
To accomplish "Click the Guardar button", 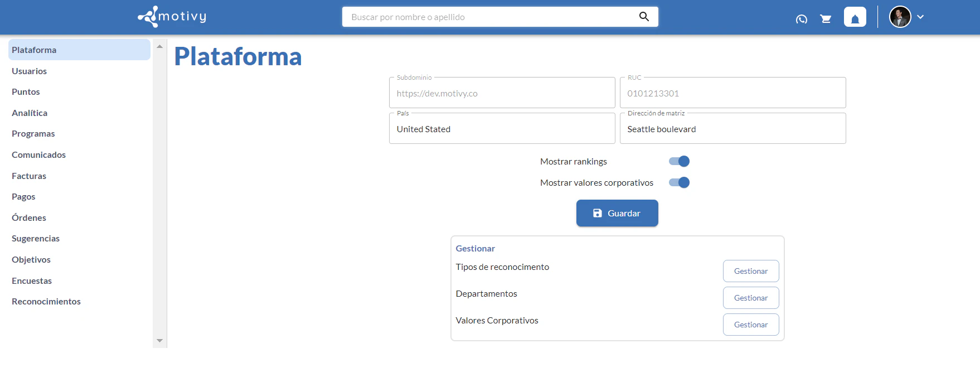I will click(617, 213).
